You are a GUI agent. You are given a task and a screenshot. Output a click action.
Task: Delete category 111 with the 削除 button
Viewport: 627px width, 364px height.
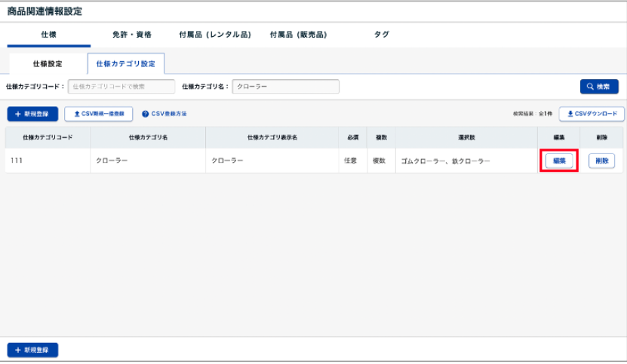click(601, 161)
